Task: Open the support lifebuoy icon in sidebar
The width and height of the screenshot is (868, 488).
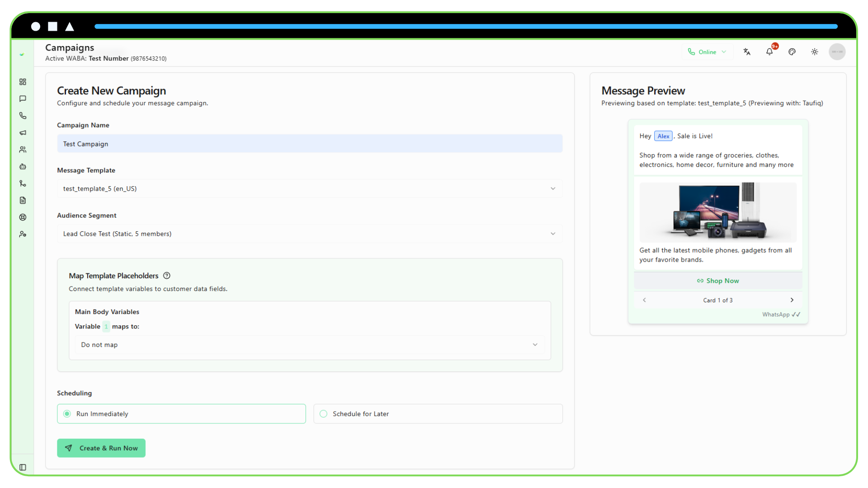Action: (23, 217)
